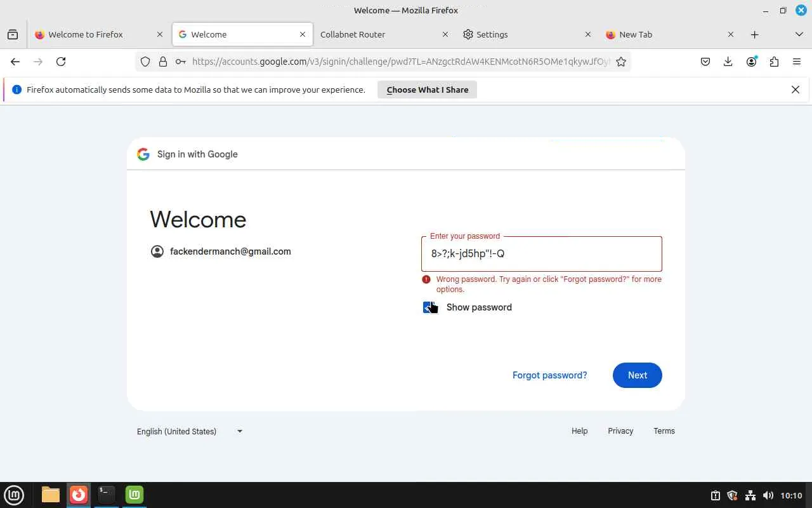Click the Show password label
Screen dimensions: 812x508
coord(479,307)
